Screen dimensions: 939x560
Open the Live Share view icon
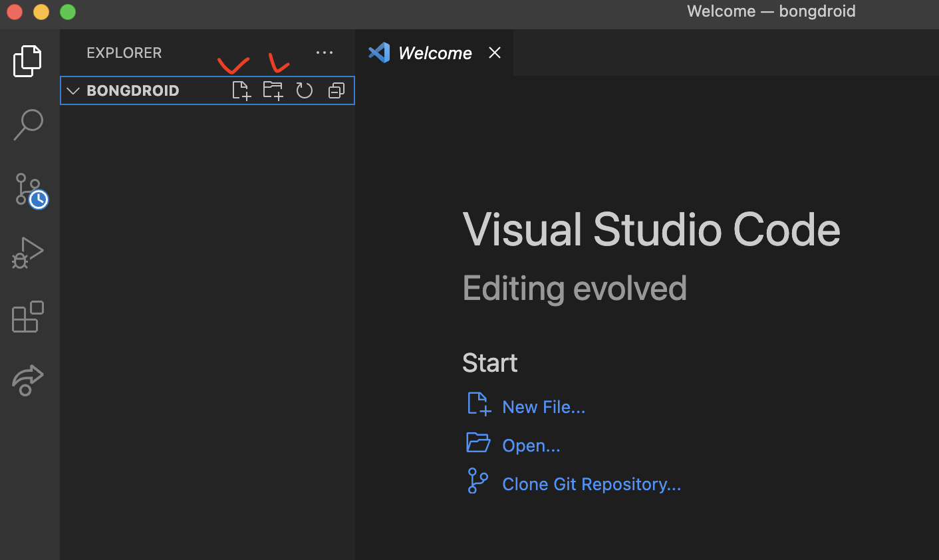[x=28, y=380]
